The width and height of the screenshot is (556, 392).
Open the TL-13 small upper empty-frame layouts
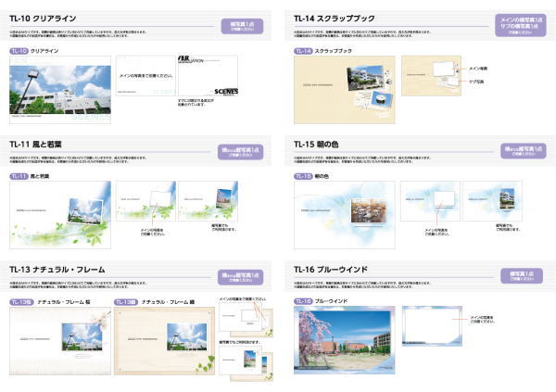(246, 320)
